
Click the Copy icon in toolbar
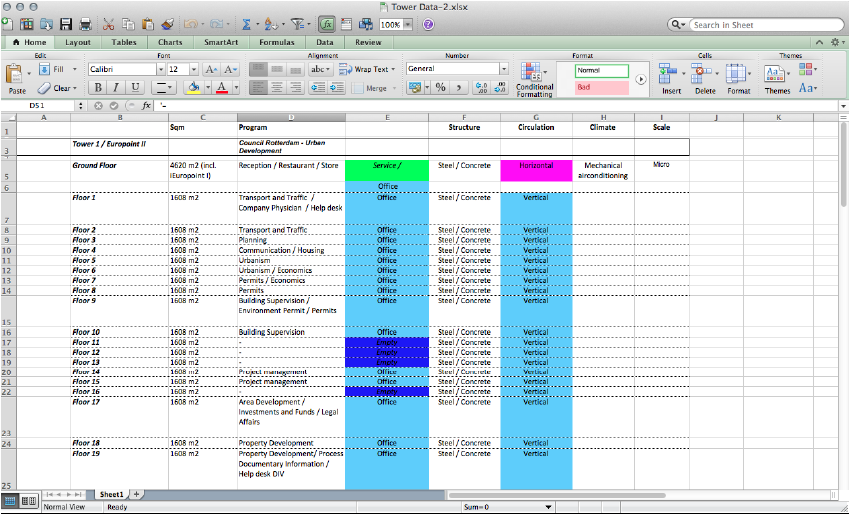(128, 24)
